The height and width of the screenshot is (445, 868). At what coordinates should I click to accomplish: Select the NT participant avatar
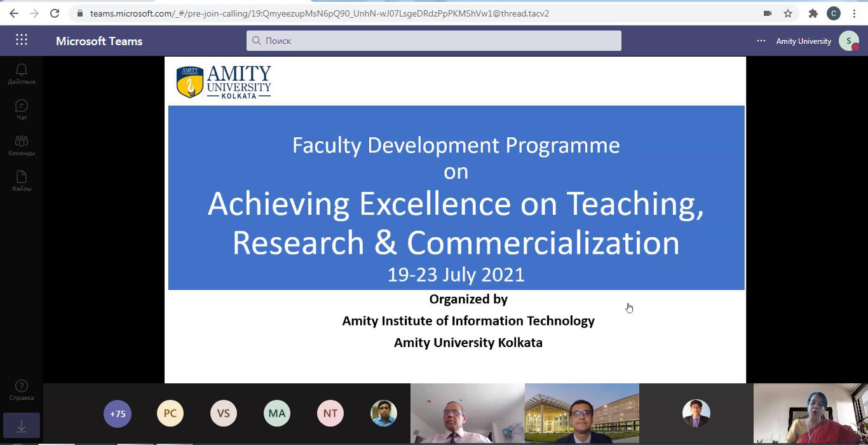click(330, 413)
